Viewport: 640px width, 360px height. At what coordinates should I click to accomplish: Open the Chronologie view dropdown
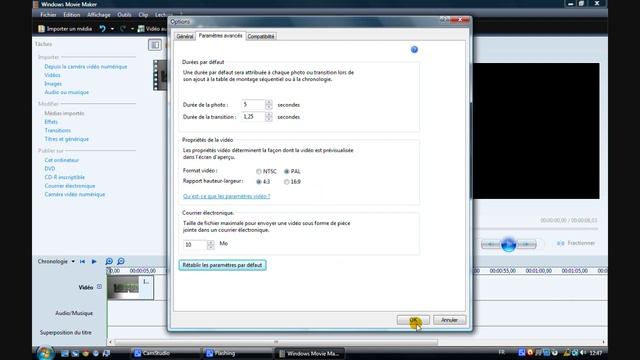(x=73, y=262)
